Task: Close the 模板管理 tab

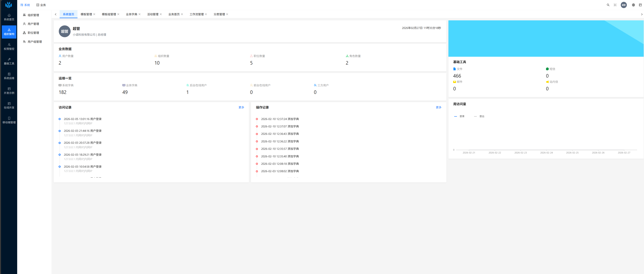Action: pyautogui.click(x=94, y=14)
